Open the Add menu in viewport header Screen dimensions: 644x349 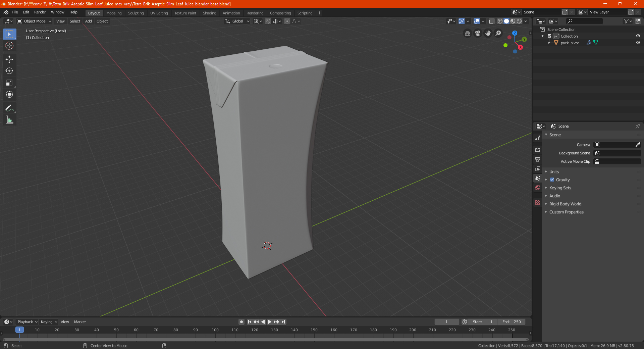pyautogui.click(x=88, y=21)
